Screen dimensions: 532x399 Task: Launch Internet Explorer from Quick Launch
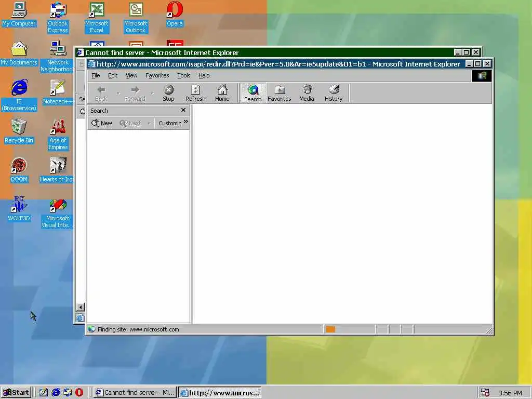(55, 393)
